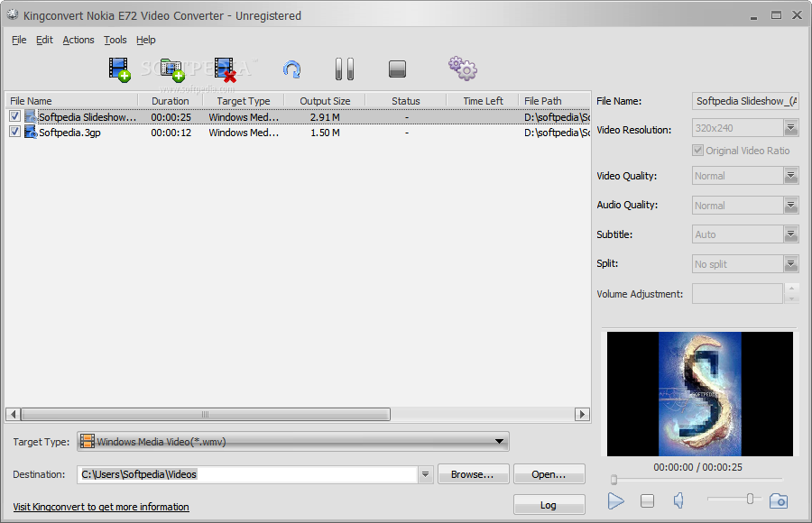Click the preview seek slider handle

tap(614, 480)
